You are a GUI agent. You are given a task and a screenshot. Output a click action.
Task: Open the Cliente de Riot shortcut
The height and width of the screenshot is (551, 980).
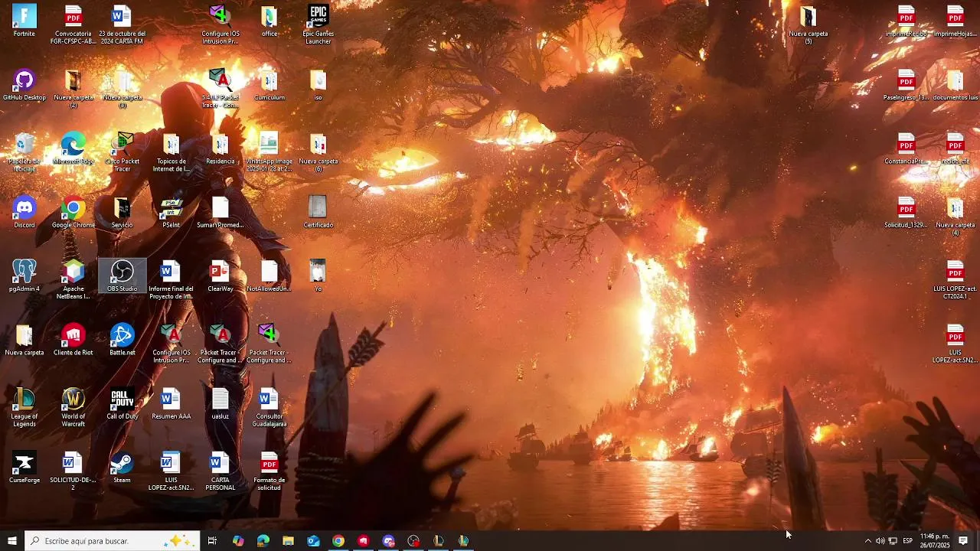[x=73, y=340]
